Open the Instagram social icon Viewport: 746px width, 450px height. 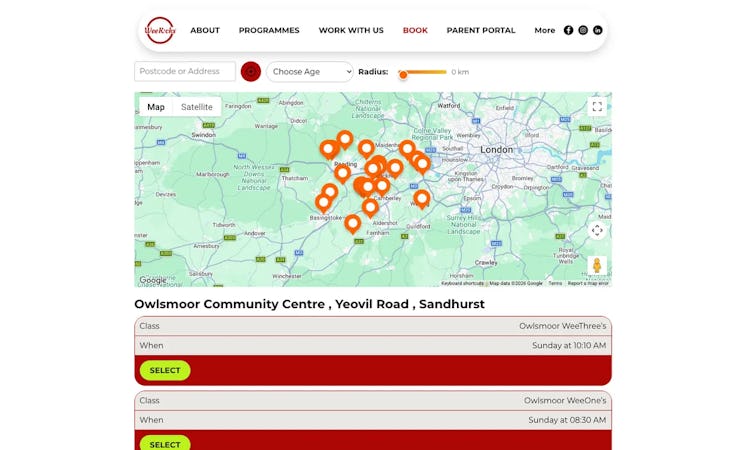click(583, 30)
